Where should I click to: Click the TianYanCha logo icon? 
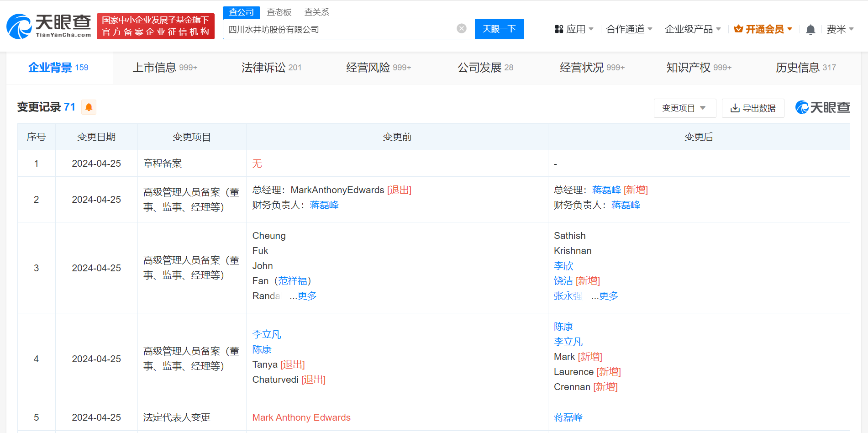coord(19,26)
